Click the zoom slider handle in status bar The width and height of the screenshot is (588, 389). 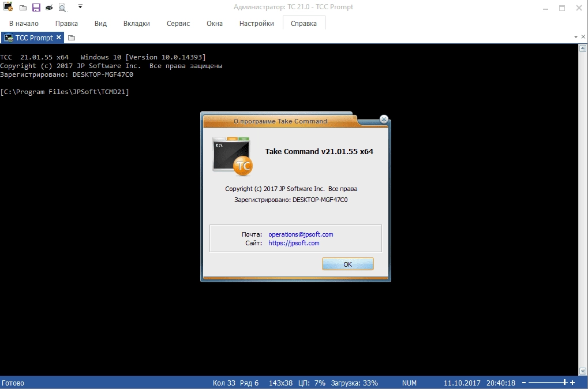coord(564,383)
